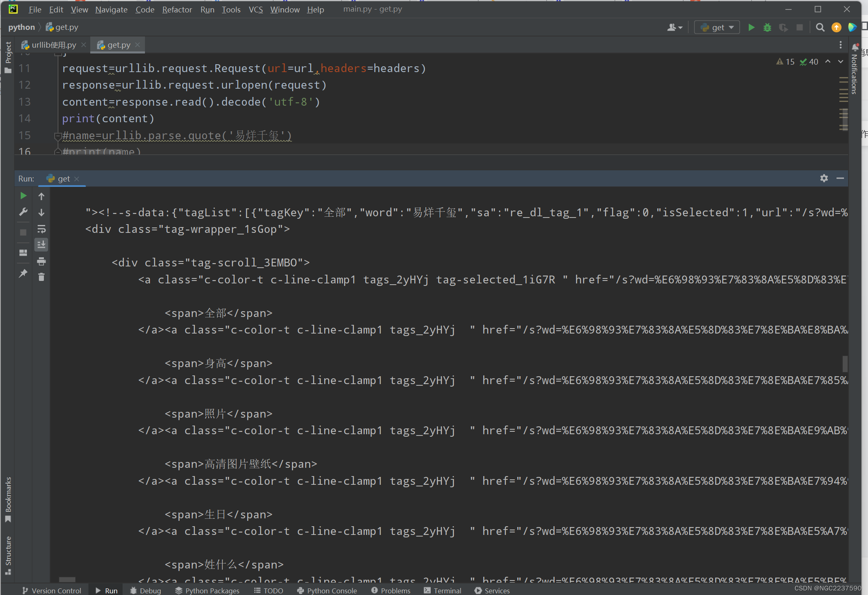Clear all console output with trash icon
The width and height of the screenshot is (868, 595).
pos(41,277)
